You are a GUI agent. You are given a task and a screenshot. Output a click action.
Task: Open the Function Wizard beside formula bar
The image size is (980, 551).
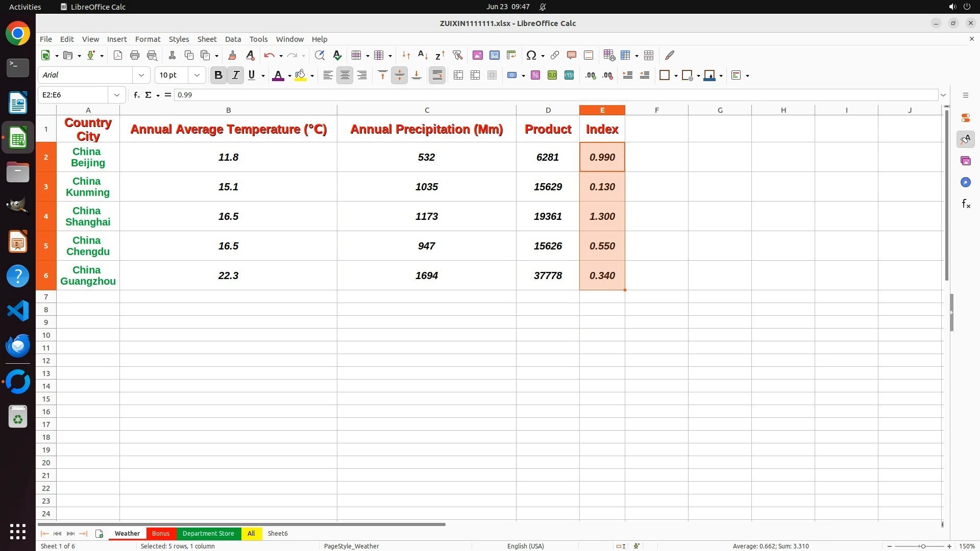click(x=136, y=95)
